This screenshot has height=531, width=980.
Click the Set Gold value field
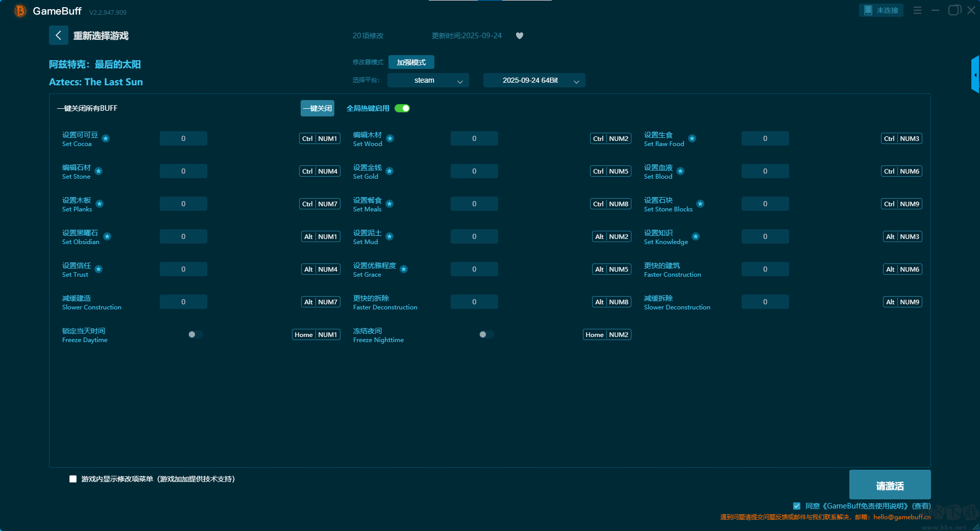pyautogui.click(x=474, y=171)
